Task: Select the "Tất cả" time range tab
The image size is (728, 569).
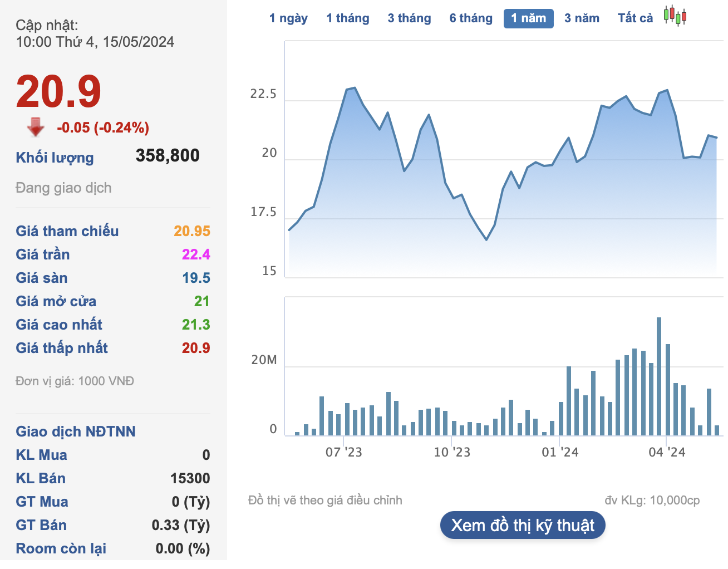Action: (x=636, y=18)
